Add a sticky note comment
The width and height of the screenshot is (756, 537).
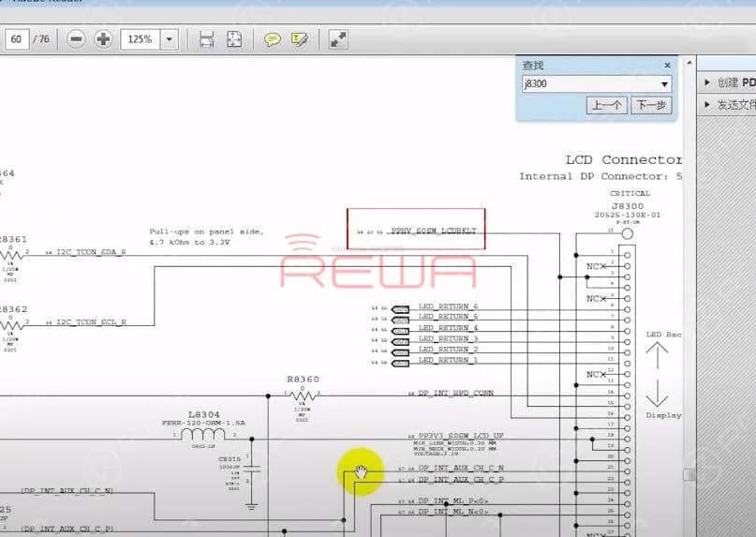click(273, 39)
